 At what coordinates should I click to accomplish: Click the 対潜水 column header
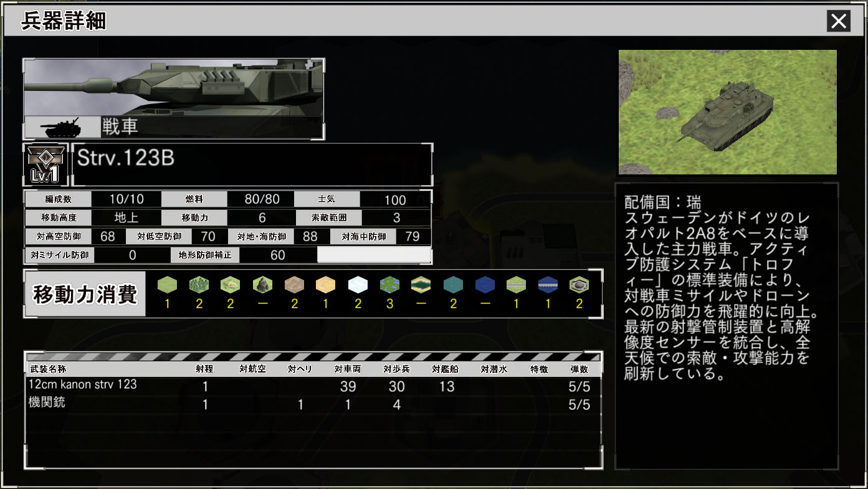pyautogui.click(x=494, y=369)
